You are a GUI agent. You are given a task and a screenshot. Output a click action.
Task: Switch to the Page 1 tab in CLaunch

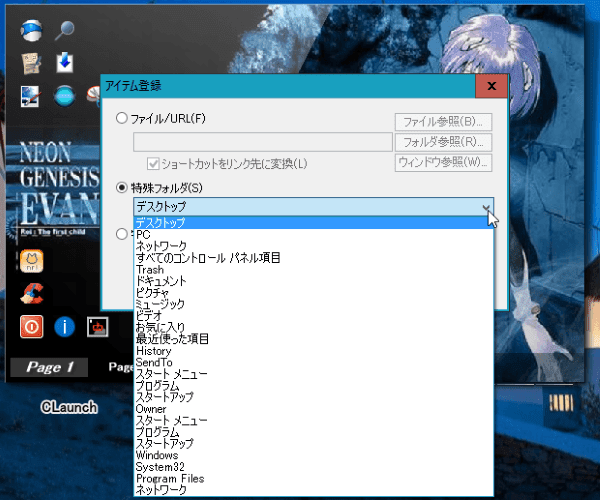(x=49, y=367)
